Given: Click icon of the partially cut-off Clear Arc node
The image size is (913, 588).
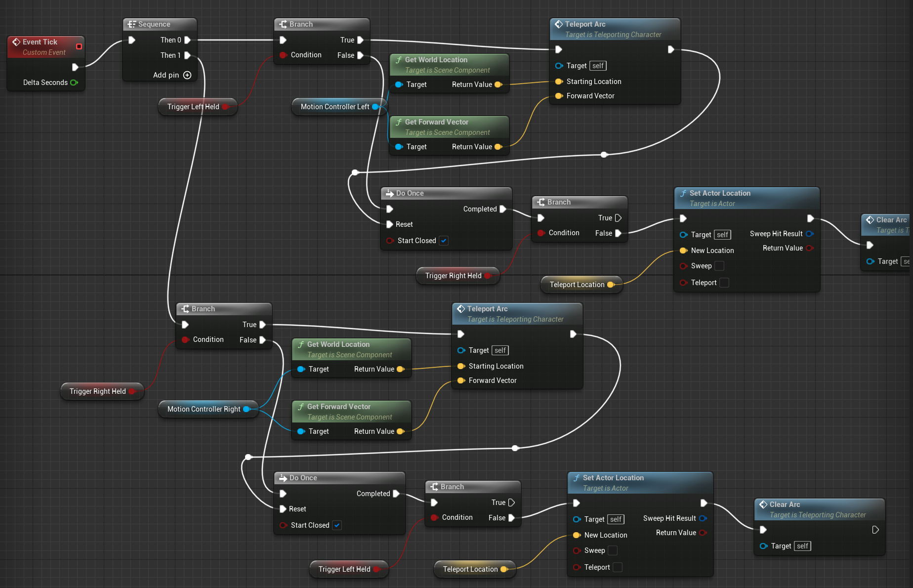Looking at the screenshot, I should [870, 220].
